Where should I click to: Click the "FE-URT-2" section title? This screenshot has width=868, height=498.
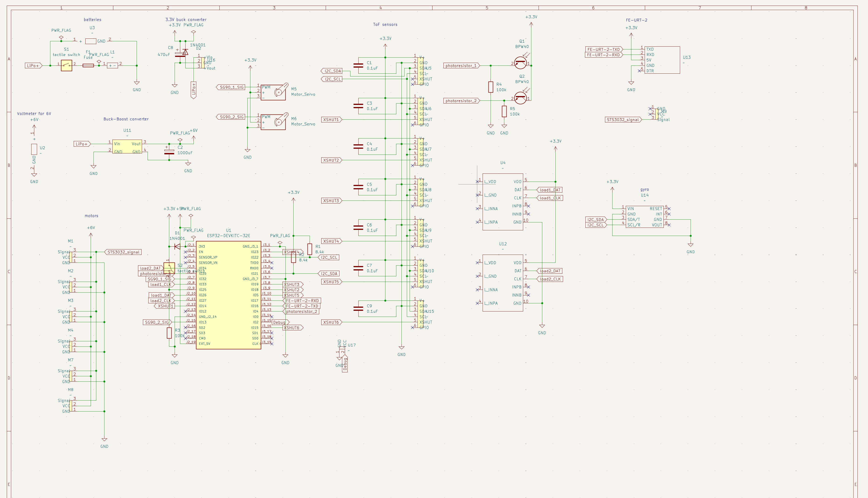(x=636, y=20)
